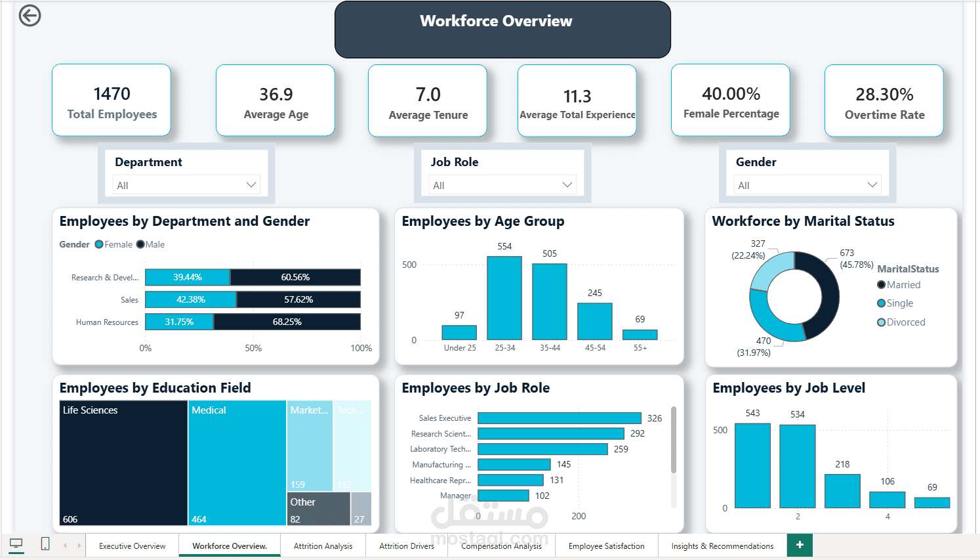
Task: Click next page tabs arrow
Action: (79, 546)
